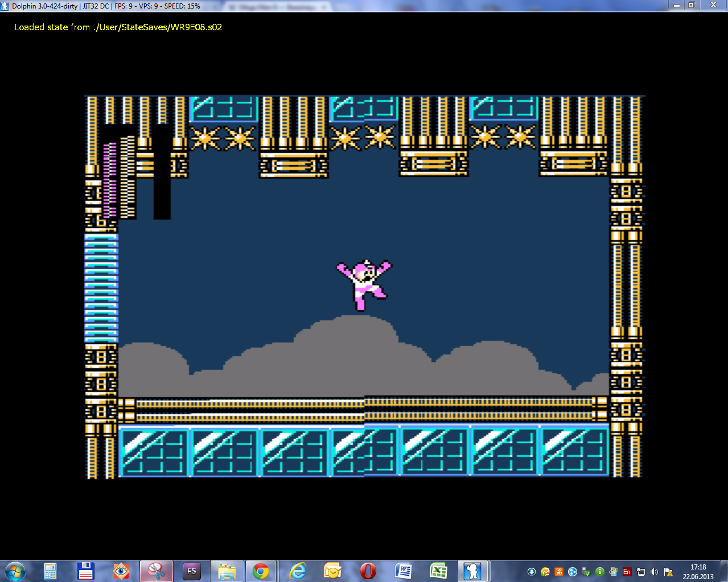Click the Dolphin title bar icon
The width and height of the screenshot is (728, 582).
5,6
